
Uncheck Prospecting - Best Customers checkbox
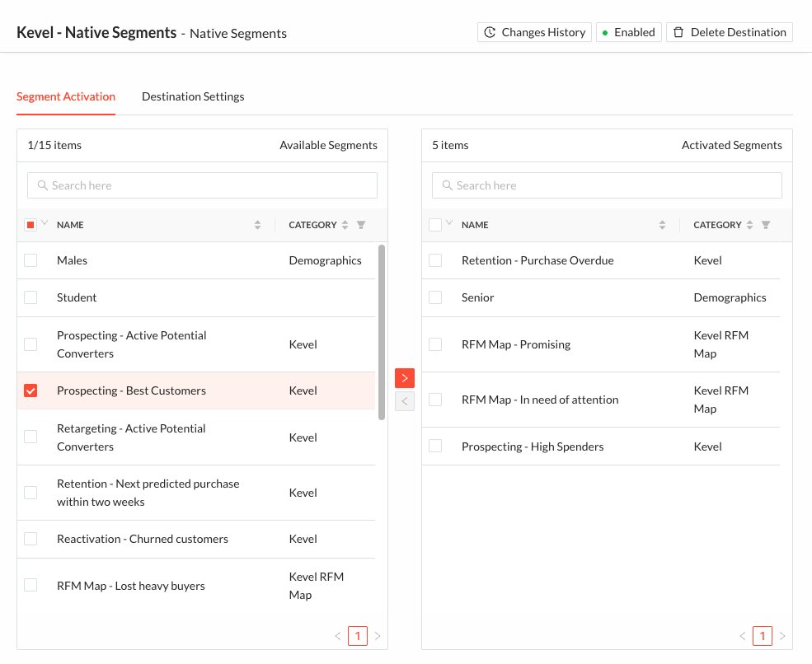point(31,390)
